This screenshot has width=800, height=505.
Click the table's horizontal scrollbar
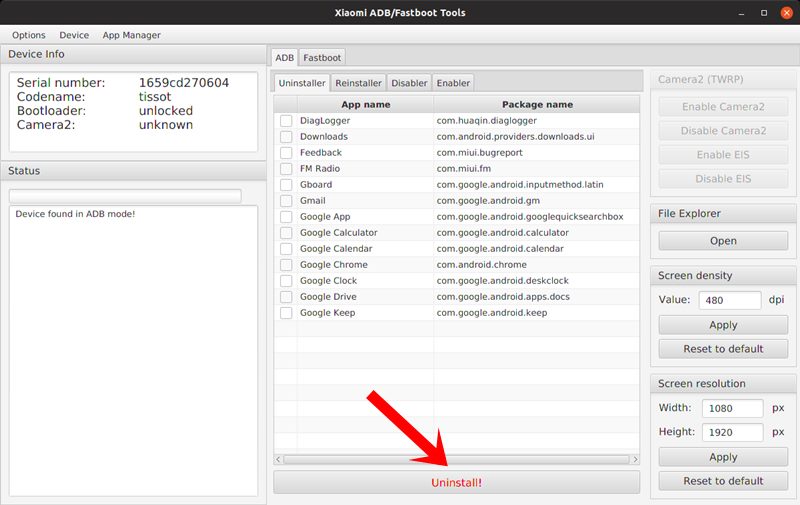457,460
